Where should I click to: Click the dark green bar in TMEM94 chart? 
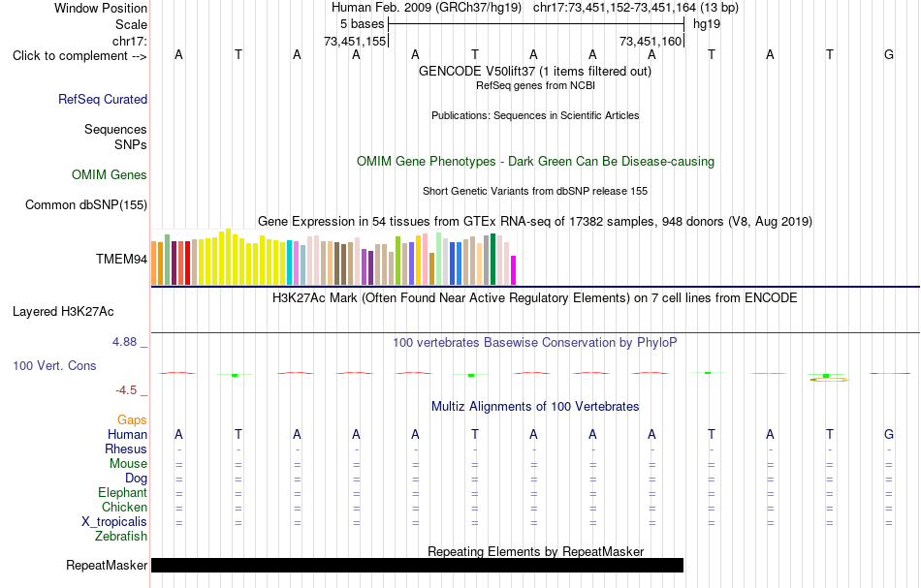click(x=493, y=260)
